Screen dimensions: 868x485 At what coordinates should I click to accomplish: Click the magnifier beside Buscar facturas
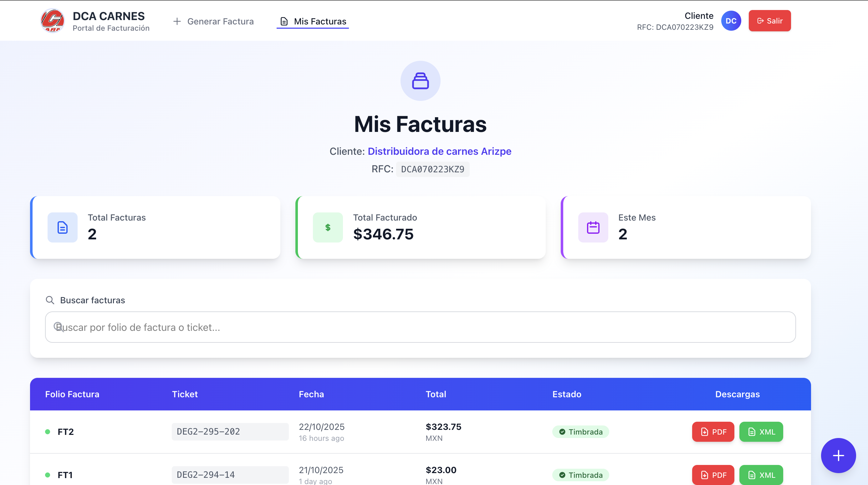tap(50, 300)
